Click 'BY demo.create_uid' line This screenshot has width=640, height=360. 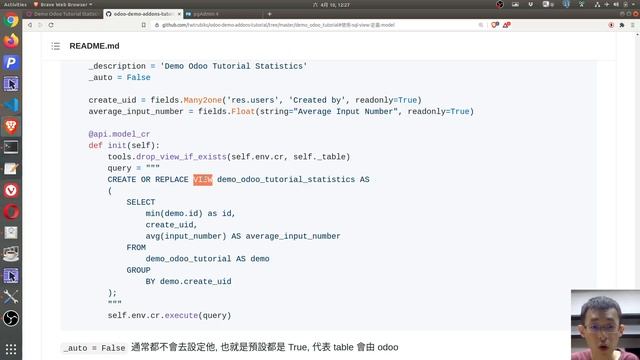click(x=188, y=282)
